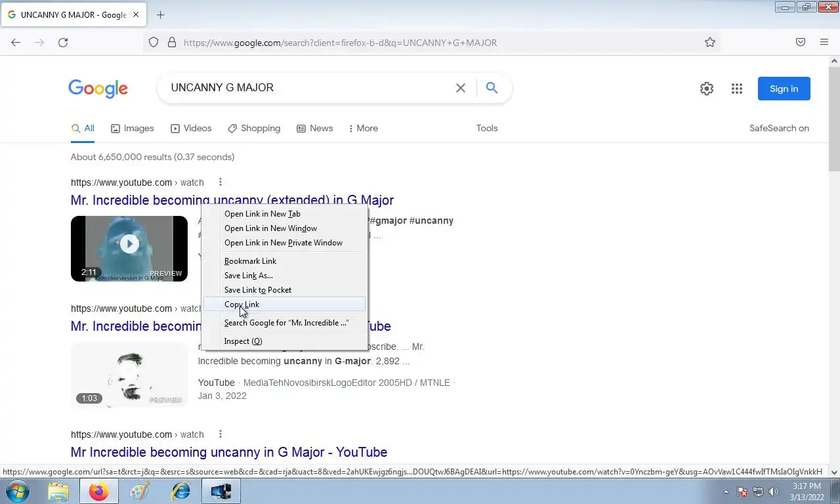Image resolution: width=840 pixels, height=504 pixels.
Task: Switch to the News search tab
Action: [315, 129]
